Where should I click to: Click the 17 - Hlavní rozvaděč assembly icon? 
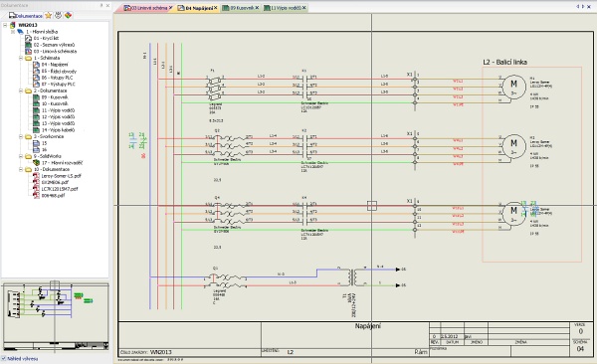(36, 162)
